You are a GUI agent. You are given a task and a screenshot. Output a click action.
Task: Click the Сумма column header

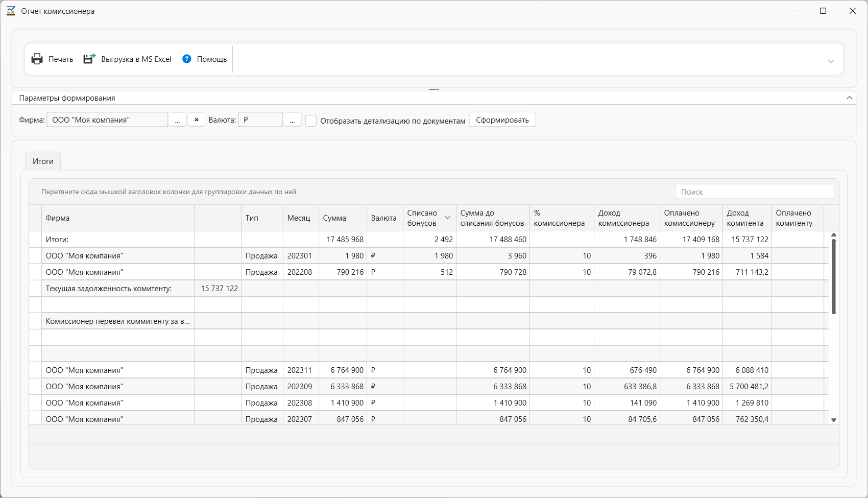coord(343,218)
